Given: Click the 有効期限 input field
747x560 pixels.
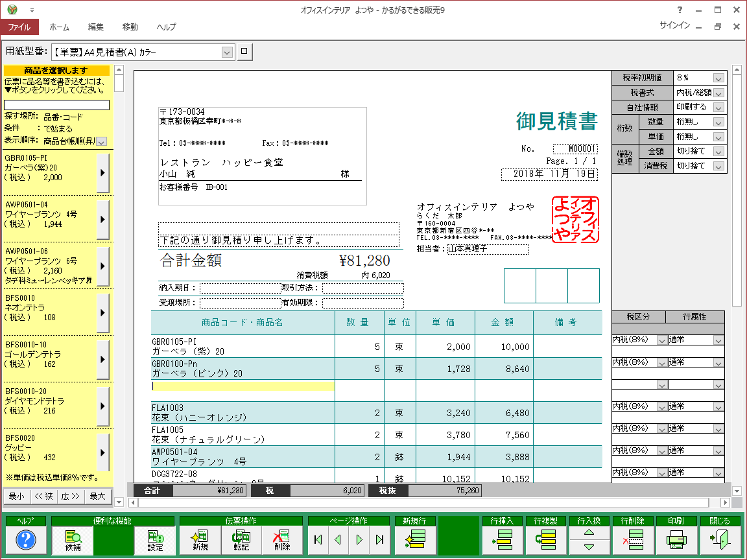Looking at the screenshot, I should pyautogui.click(x=362, y=303).
